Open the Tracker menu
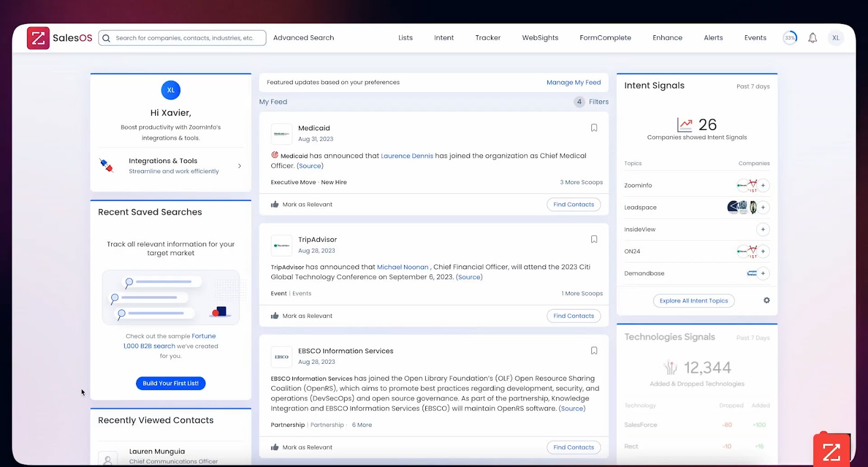Viewport: 868px width, 467px height. click(488, 38)
